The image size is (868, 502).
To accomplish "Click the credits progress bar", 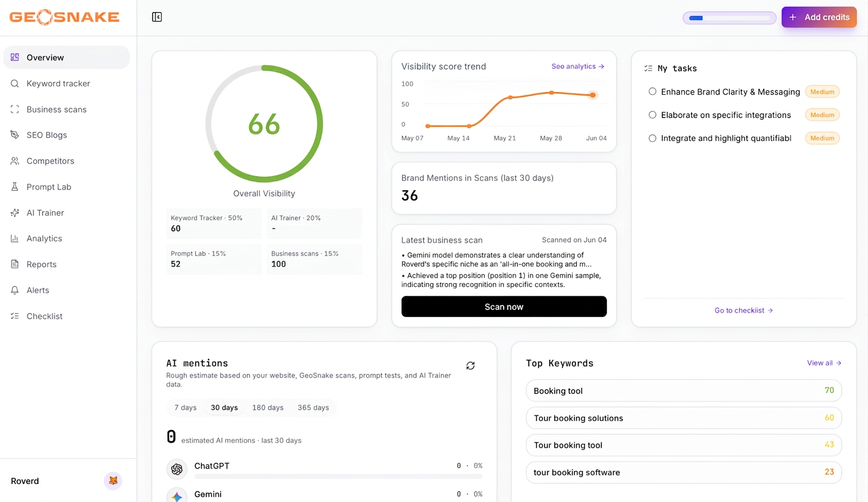I will click(730, 18).
